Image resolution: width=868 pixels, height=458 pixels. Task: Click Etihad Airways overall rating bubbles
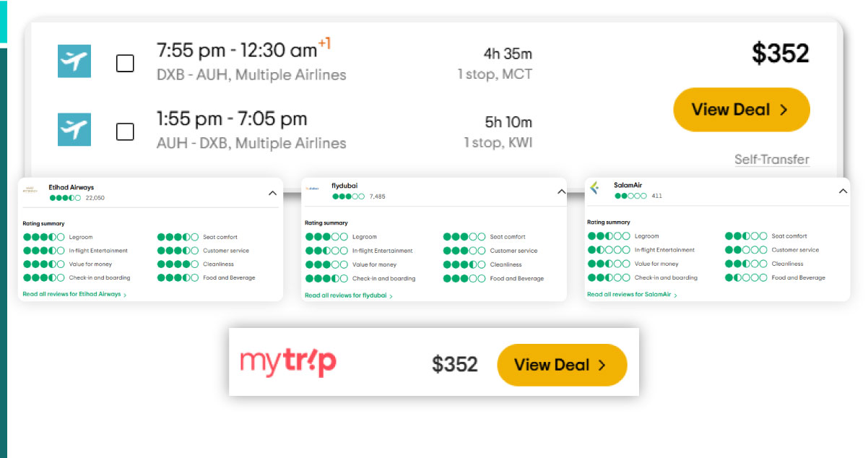[65, 198]
